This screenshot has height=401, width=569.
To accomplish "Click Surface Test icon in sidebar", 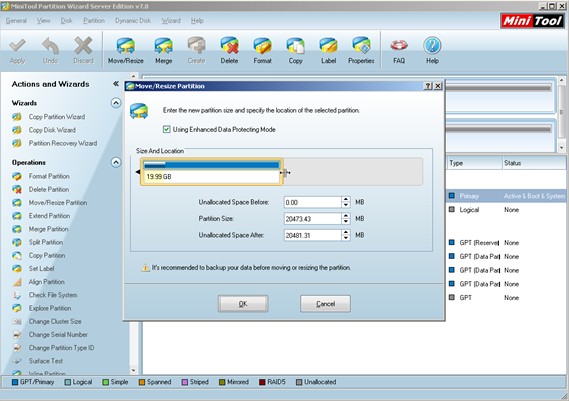I will (x=17, y=361).
